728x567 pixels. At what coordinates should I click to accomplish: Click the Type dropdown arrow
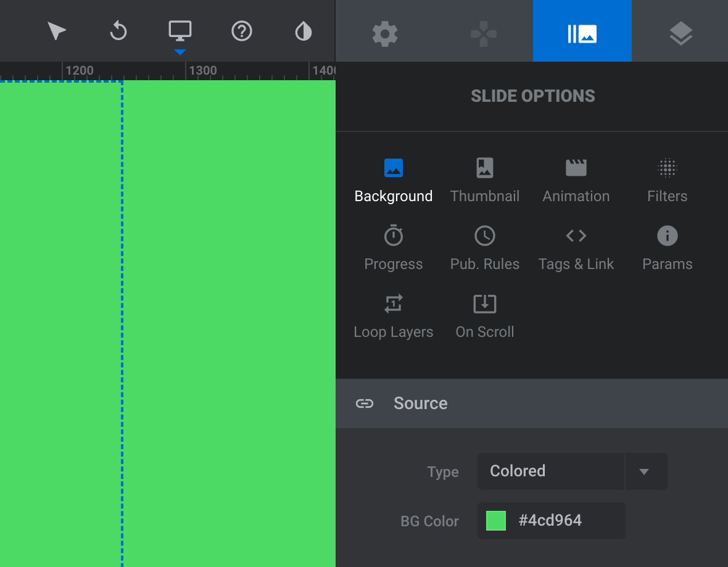click(x=644, y=471)
